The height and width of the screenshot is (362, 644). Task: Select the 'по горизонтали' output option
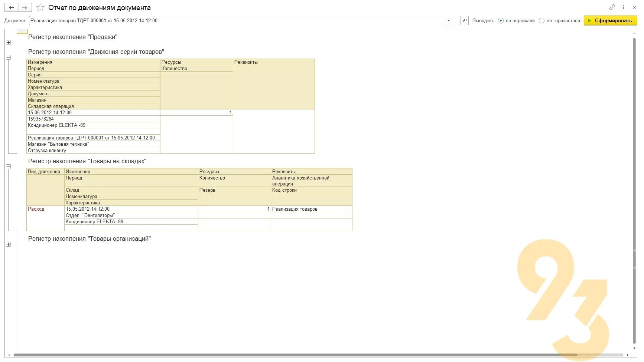559,21
